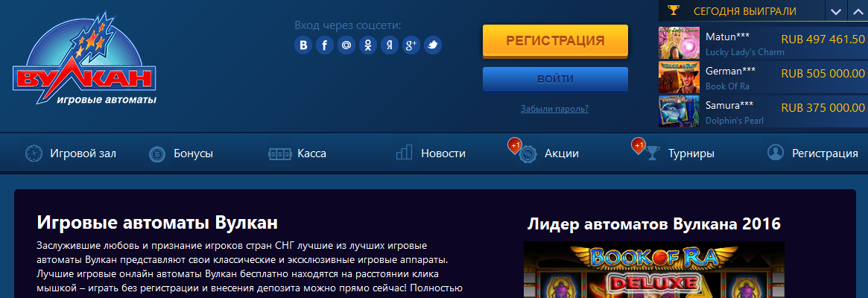The image size is (868, 298).
Task: Open Турниры menu item
Action: pos(691,153)
